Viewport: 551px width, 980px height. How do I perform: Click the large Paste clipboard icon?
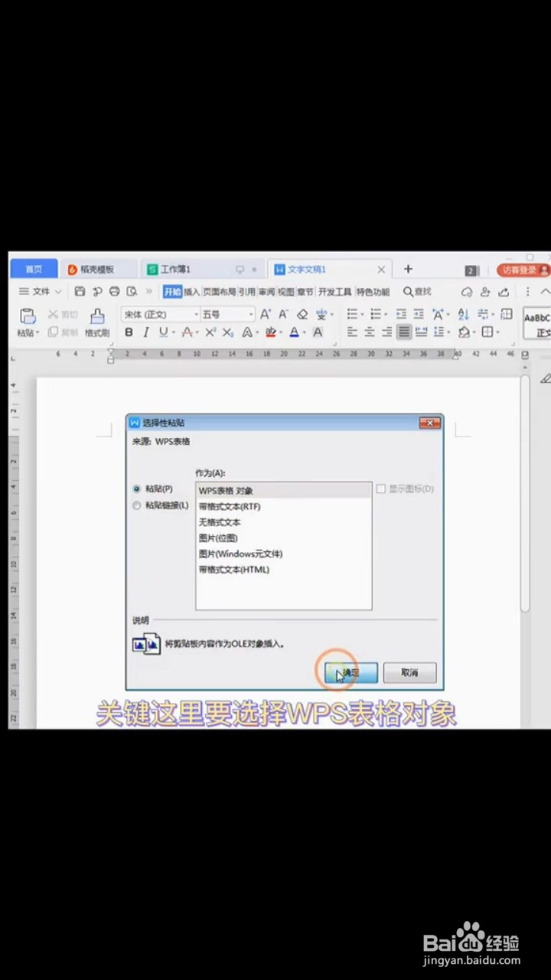pyautogui.click(x=28, y=316)
